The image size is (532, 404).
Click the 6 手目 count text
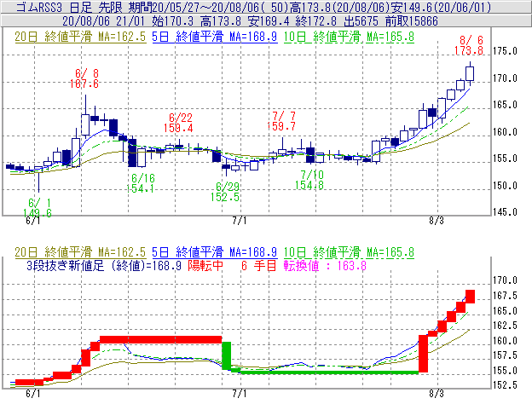pos(259,266)
